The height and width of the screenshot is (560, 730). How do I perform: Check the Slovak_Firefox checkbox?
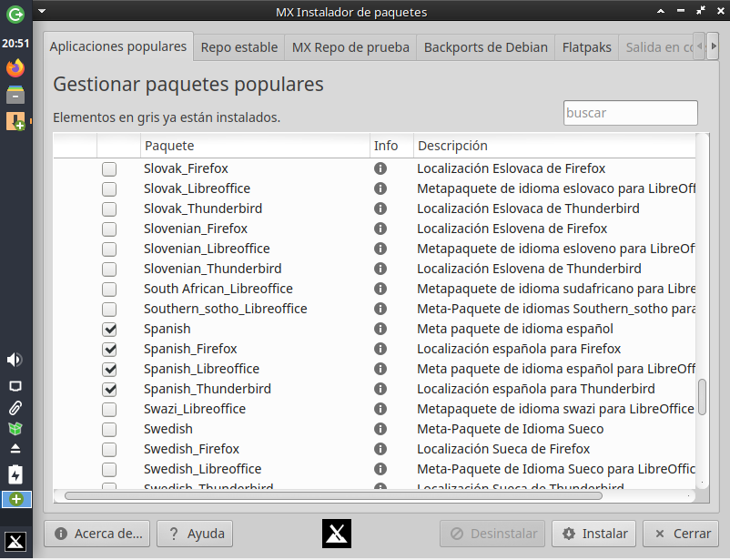(x=109, y=169)
